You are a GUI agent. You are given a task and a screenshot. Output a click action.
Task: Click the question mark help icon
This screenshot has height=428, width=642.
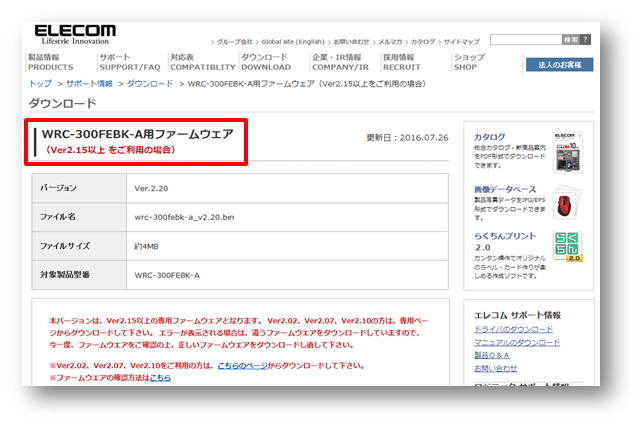tap(585, 40)
